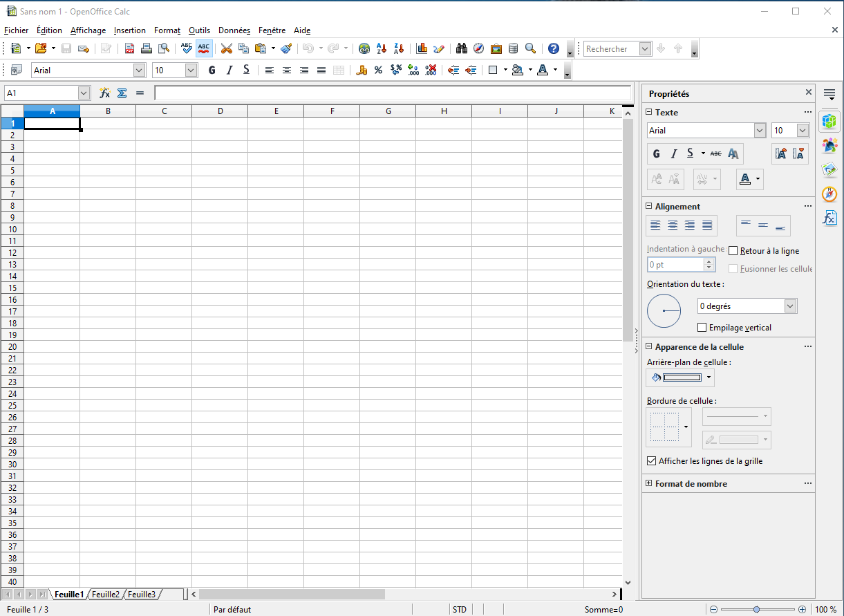
Task: Uncheck Afficher les lignes de la grille
Action: [x=651, y=461]
